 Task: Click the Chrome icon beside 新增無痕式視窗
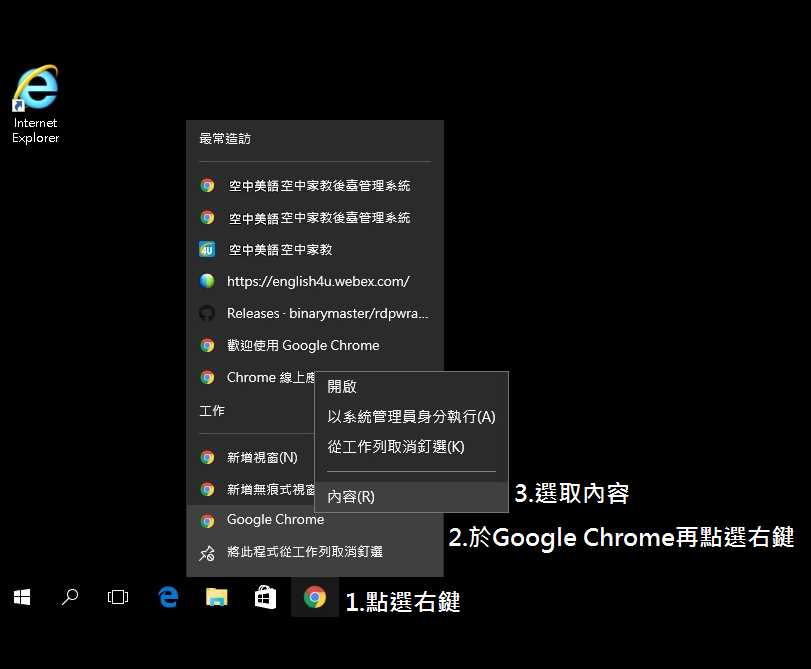tap(207, 489)
